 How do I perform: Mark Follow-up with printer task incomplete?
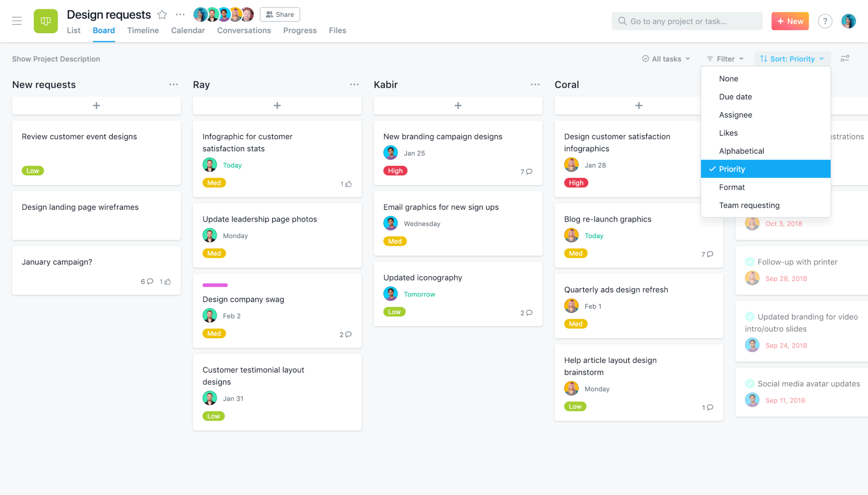[x=750, y=261]
